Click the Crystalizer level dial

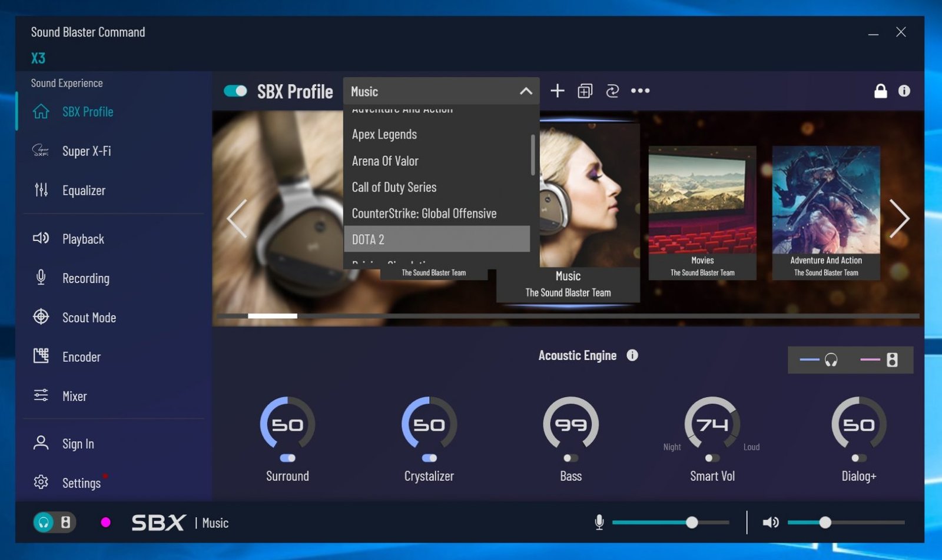(x=429, y=424)
